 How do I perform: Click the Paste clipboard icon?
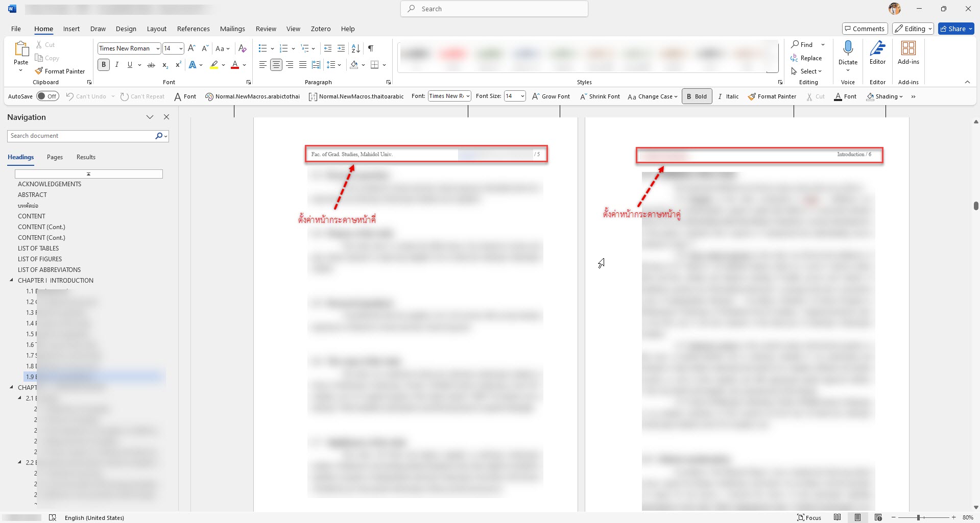(x=21, y=49)
